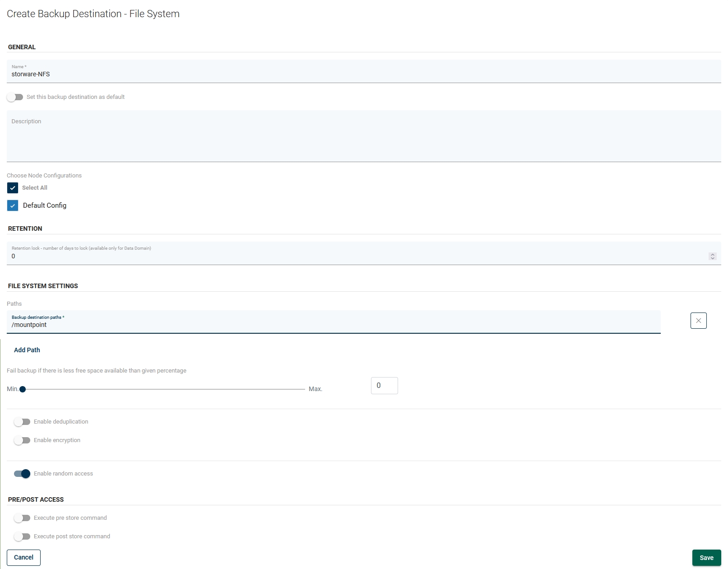
Task: Click the Name input field
Action: pyautogui.click(x=361, y=74)
